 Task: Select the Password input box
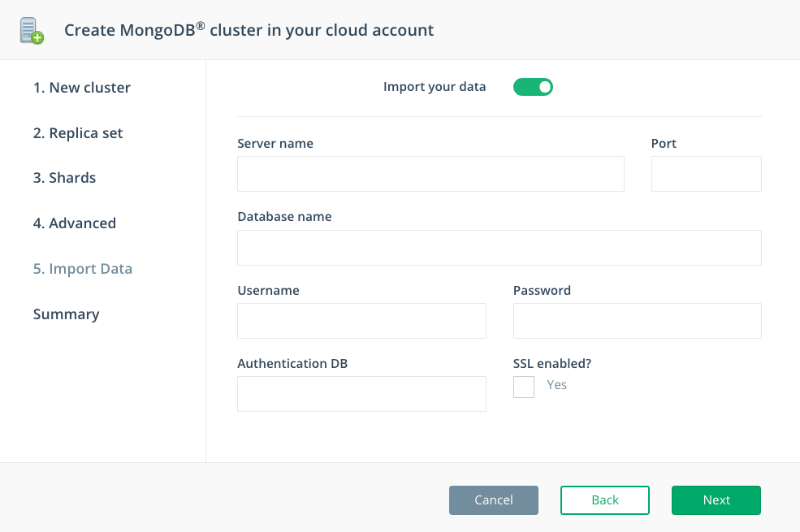click(638, 321)
